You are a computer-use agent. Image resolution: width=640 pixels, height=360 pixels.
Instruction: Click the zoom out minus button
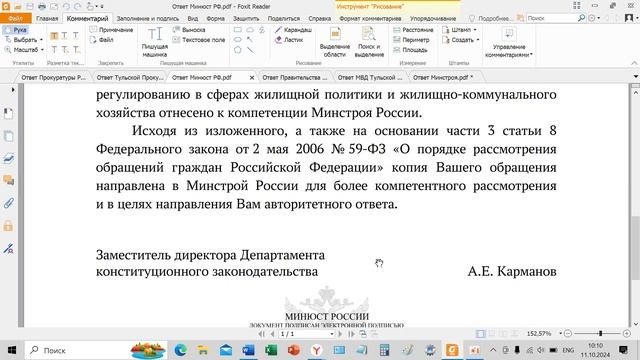click(x=568, y=334)
